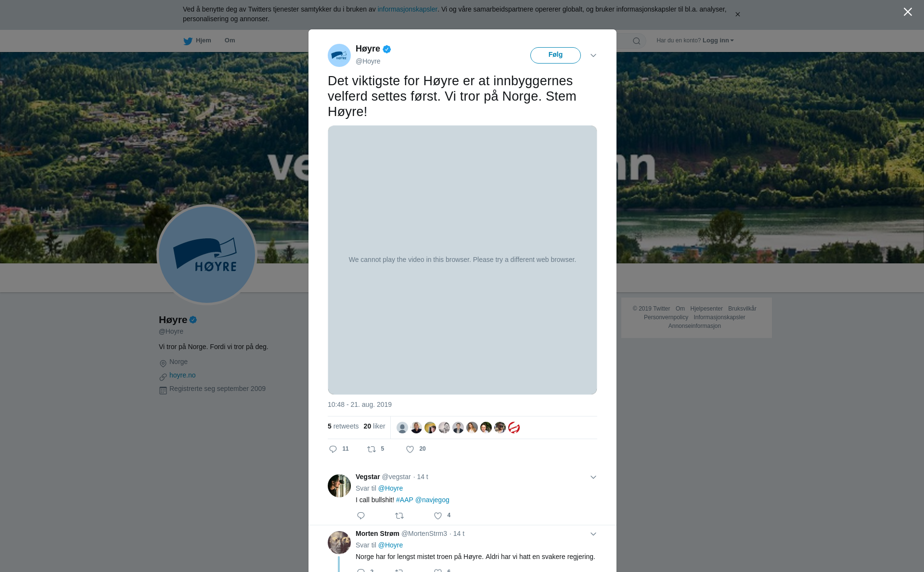
Task: Expand options for Vegstar's reply
Action: pyautogui.click(x=593, y=477)
